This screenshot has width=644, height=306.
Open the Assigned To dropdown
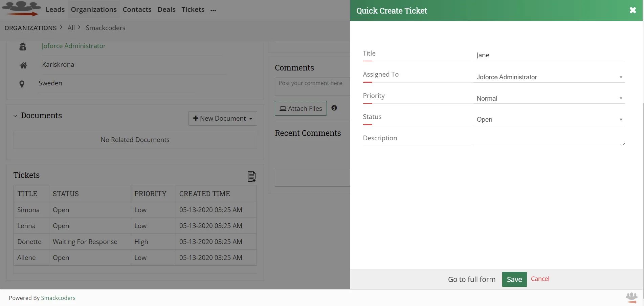click(621, 77)
